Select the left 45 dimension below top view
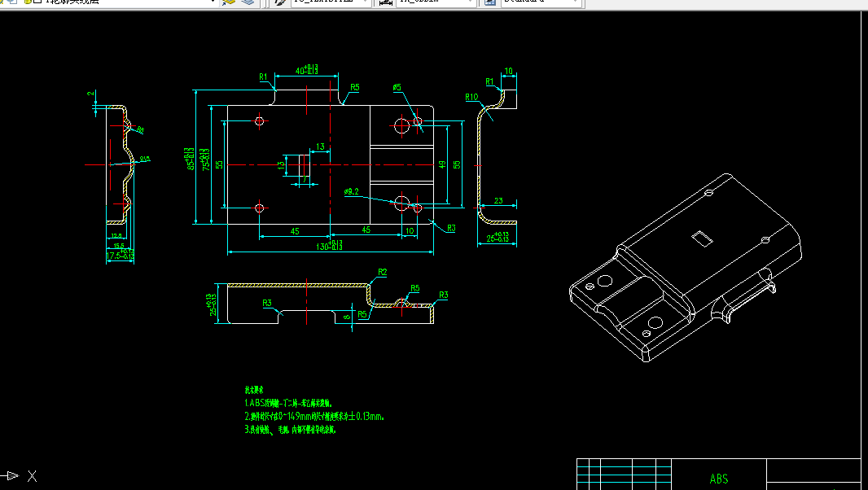 coord(295,231)
